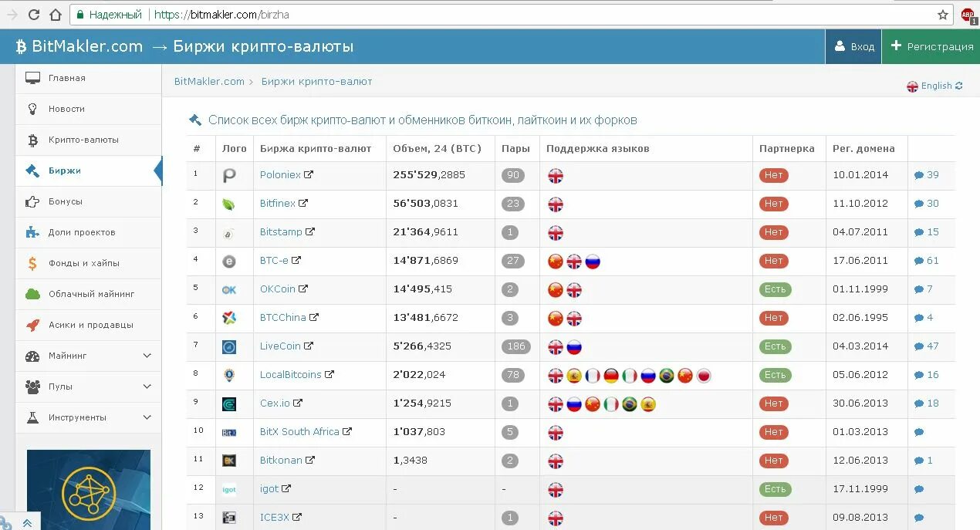Open the Доли проектов sidebar item
The height and width of the screenshot is (530, 980).
click(88, 232)
